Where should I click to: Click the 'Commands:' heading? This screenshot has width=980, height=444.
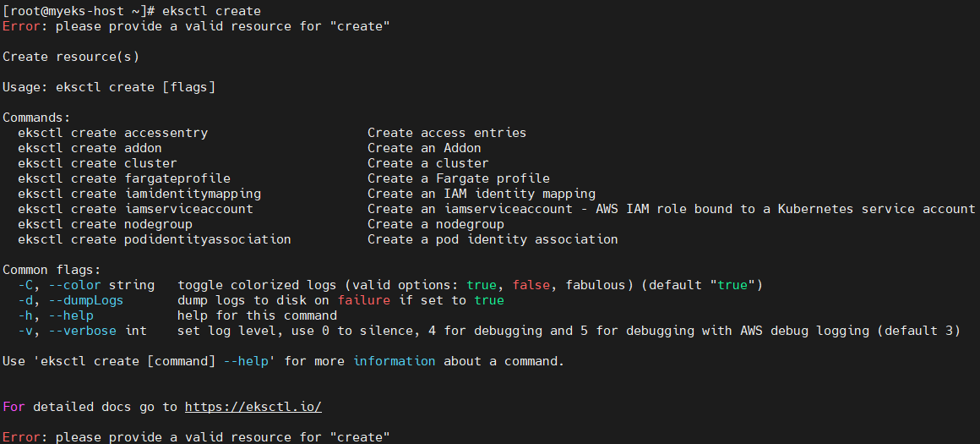pyautogui.click(x=37, y=118)
